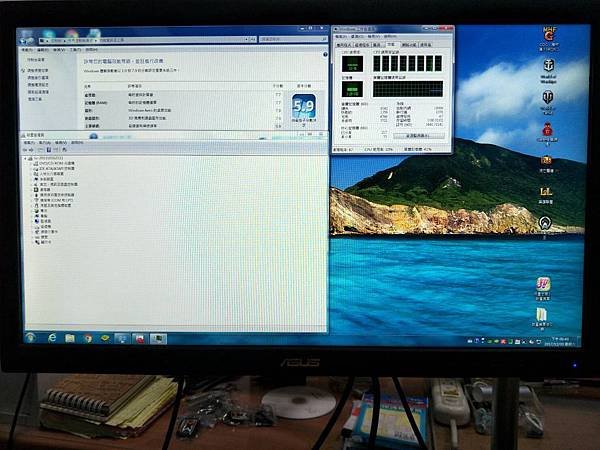The image size is (600, 450).
Task: Switch to the Control Panel taskbar button
Action: tap(122, 339)
